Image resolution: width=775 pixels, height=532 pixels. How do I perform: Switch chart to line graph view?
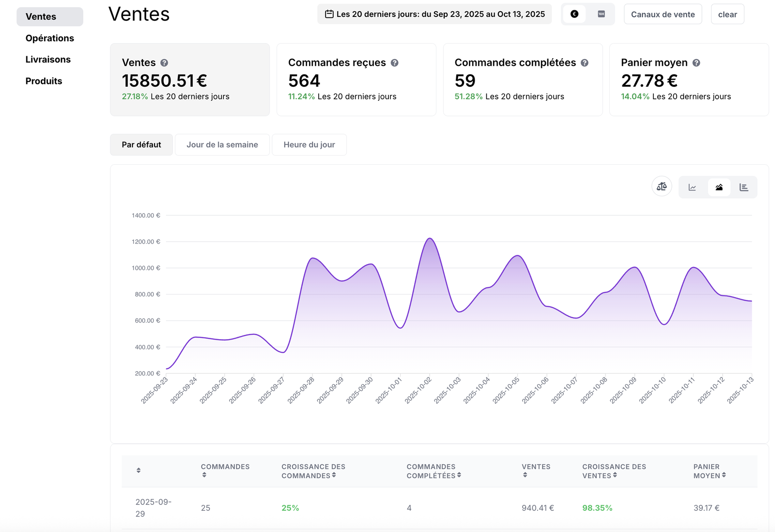(x=693, y=188)
